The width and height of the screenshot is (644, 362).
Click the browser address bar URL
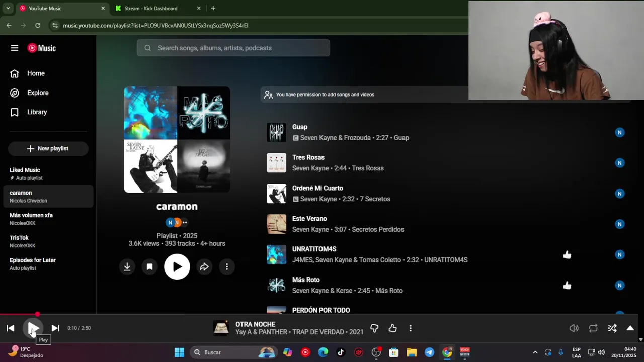(155, 25)
